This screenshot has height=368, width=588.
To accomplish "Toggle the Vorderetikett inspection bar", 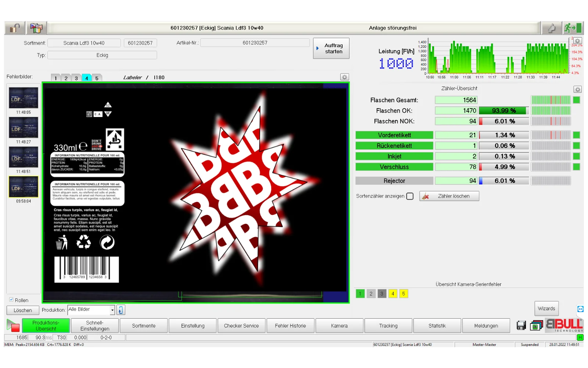I will [394, 135].
